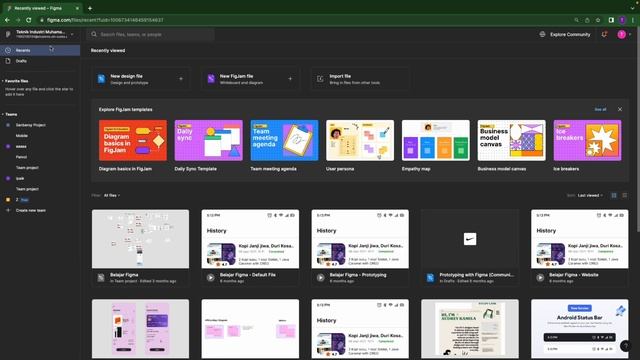Open the notifications bell

tap(604, 34)
